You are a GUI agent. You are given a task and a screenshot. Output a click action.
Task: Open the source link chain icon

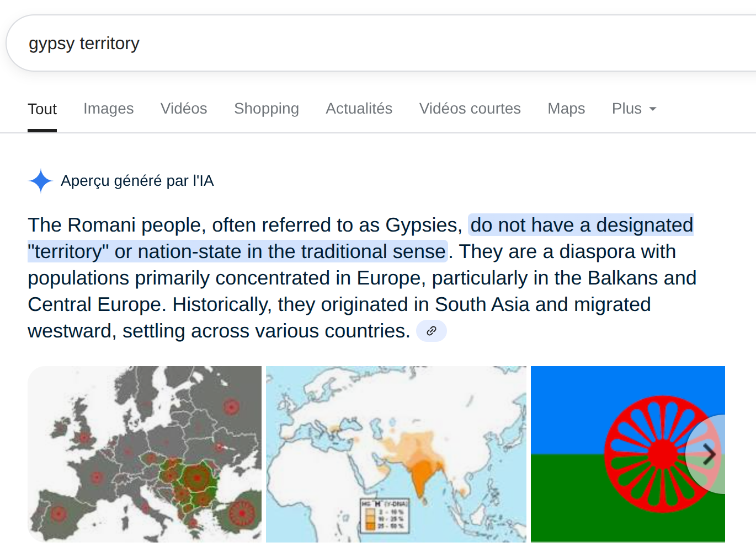pyautogui.click(x=432, y=331)
